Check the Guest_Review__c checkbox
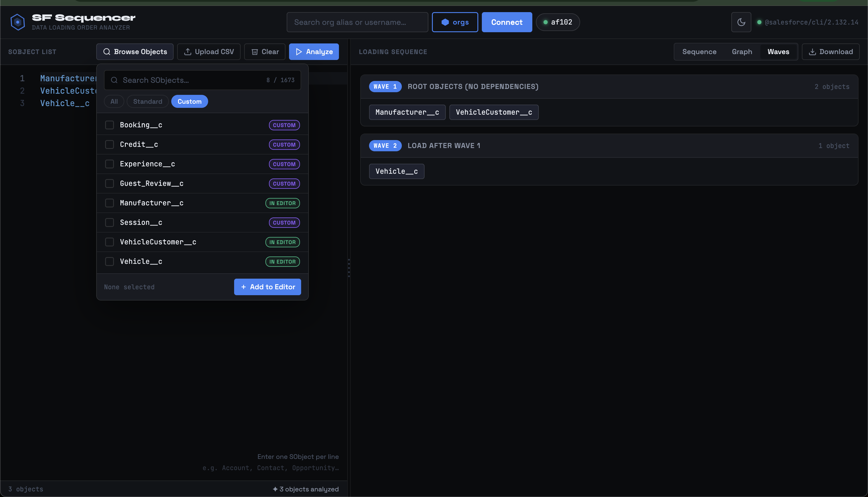The height and width of the screenshot is (497, 868). coord(110,184)
